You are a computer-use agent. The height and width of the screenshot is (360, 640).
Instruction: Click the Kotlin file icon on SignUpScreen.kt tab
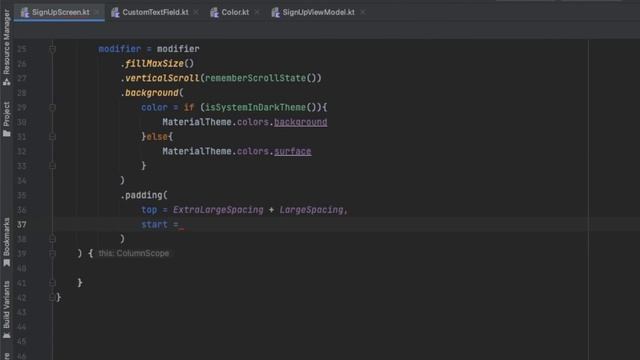click(25, 13)
